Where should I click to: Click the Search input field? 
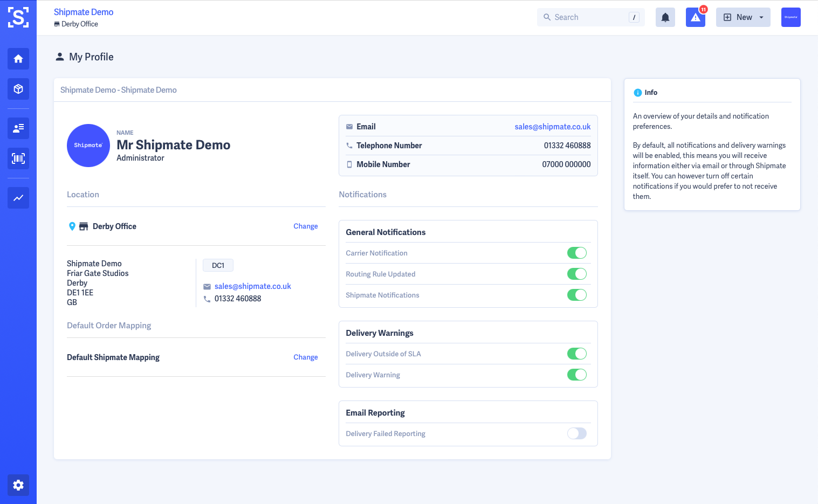[x=591, y=17]
